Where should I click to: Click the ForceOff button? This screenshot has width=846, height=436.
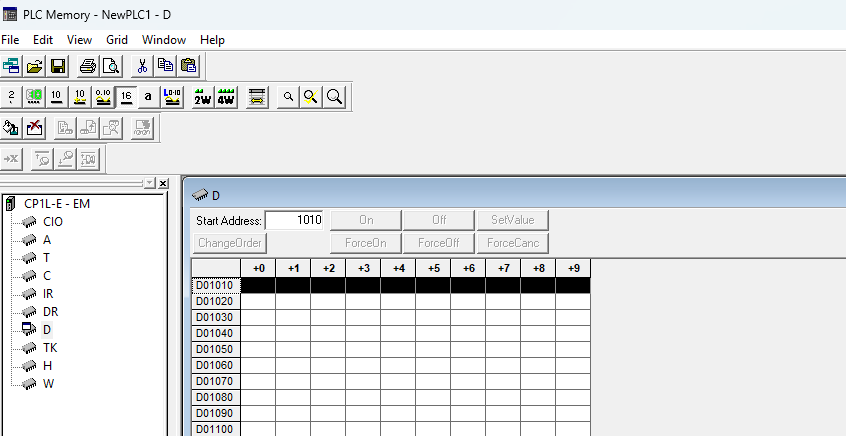click(x=439, y=243)
